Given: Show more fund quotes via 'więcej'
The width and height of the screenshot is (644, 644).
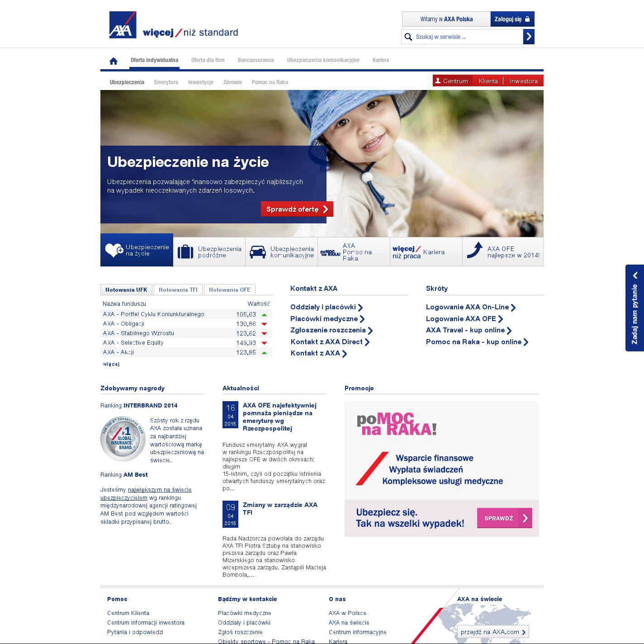Looking at the screenshot, I should click(x=111, y=364).
